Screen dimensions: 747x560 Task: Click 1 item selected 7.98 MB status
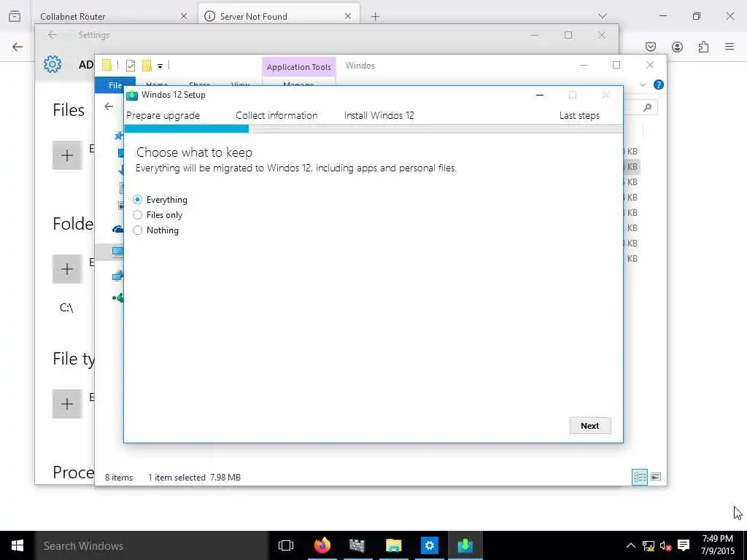pyautogui.click(x=194, y=477)
